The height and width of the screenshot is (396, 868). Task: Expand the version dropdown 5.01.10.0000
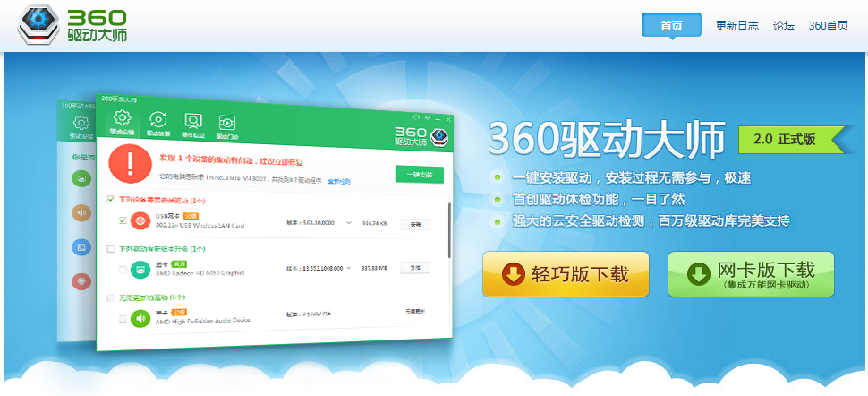click(349, 223)
